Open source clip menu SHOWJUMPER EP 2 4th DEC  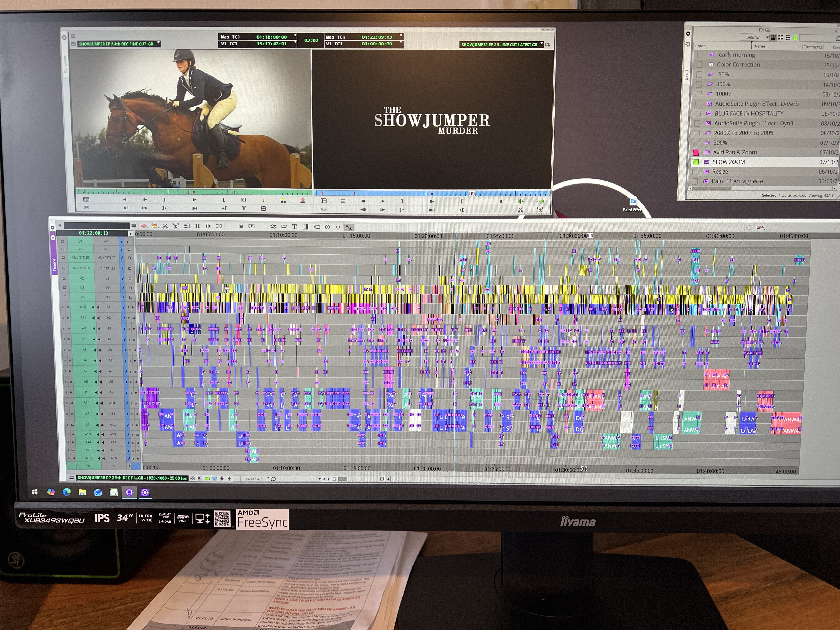coord(119,44)
